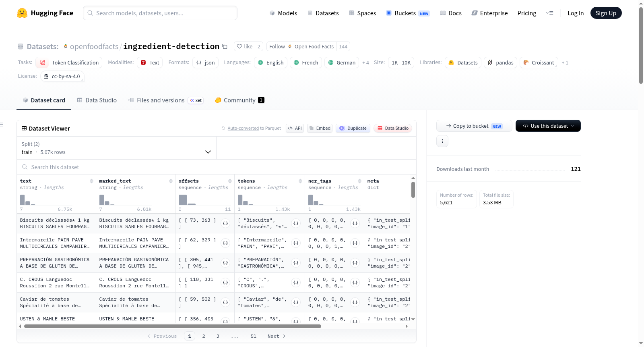Copy dataset name with the copy icon
This screenshot has height=347, width=644.
tap(225, 46)
